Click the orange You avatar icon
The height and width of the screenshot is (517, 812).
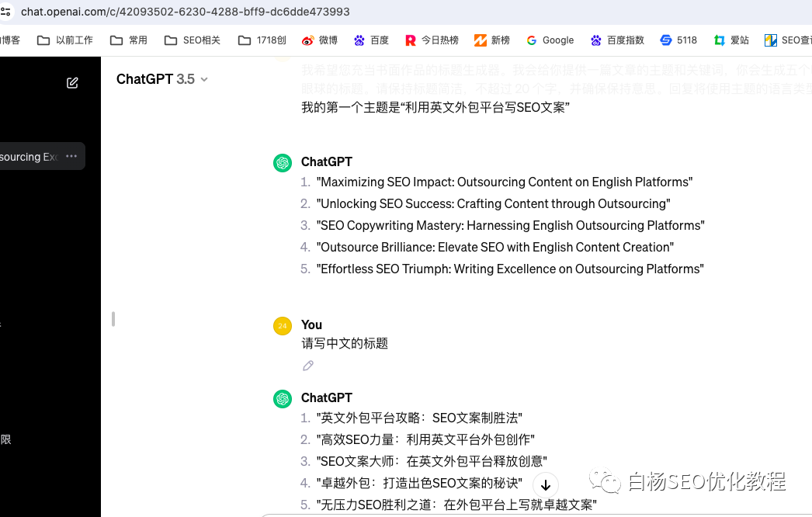[283, 324]
